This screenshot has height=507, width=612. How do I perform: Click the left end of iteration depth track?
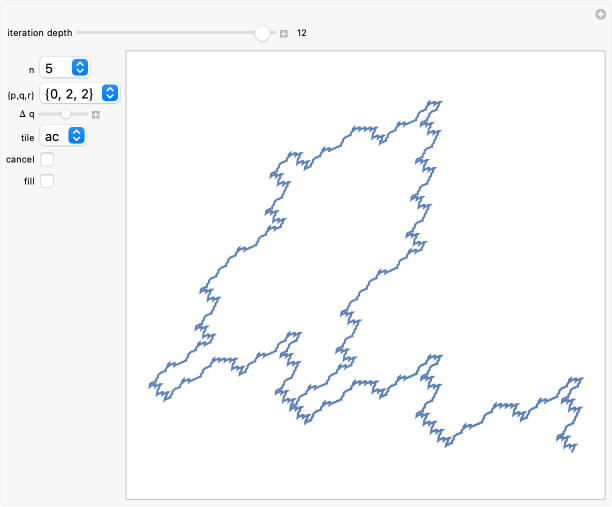(79, 33)
